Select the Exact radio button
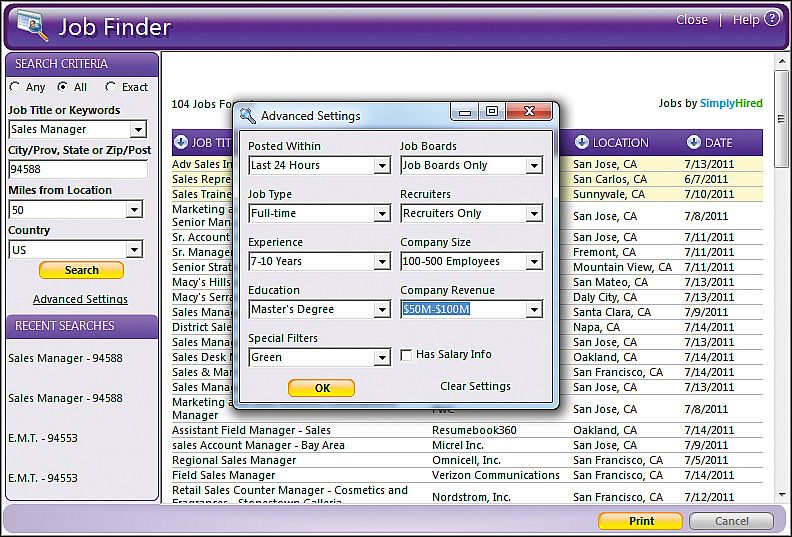Screen dimensions: 792x537 [110, 87]
